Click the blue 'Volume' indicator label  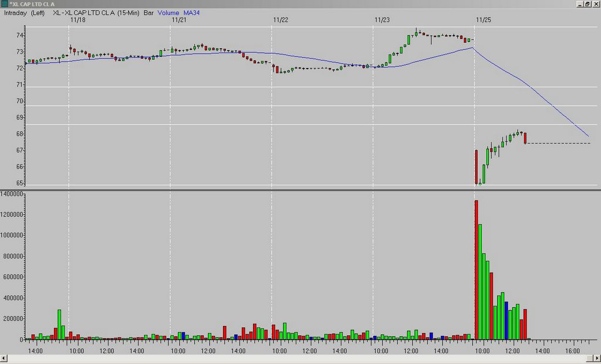[168, 13]
